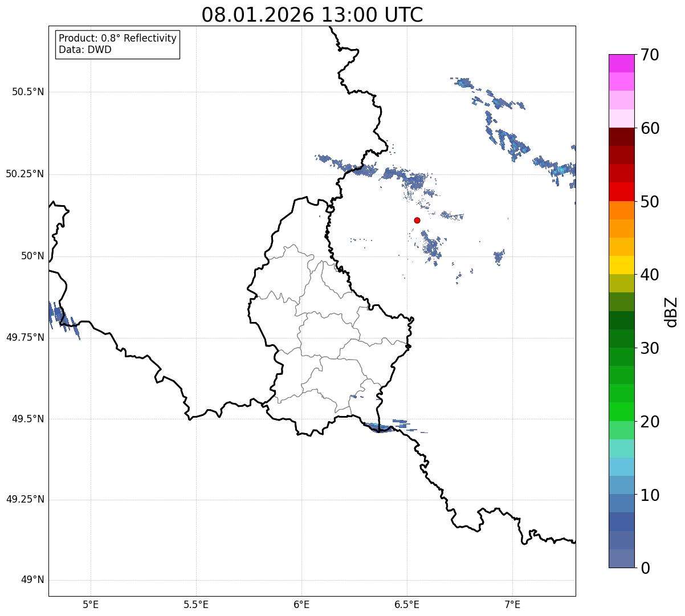Click the colorbar tick value 50

pyautogui.click(x=650, y=202)
